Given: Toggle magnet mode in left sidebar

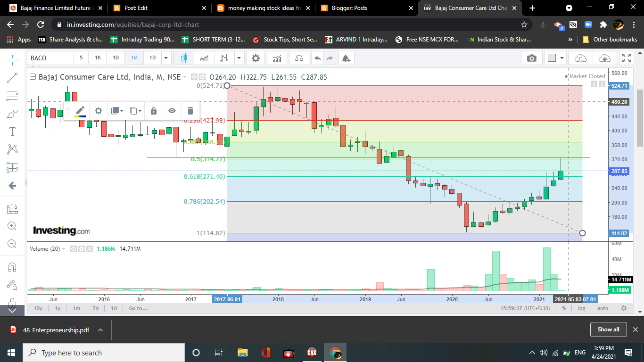Looking at the screenshot, I should tap(13, 267).
